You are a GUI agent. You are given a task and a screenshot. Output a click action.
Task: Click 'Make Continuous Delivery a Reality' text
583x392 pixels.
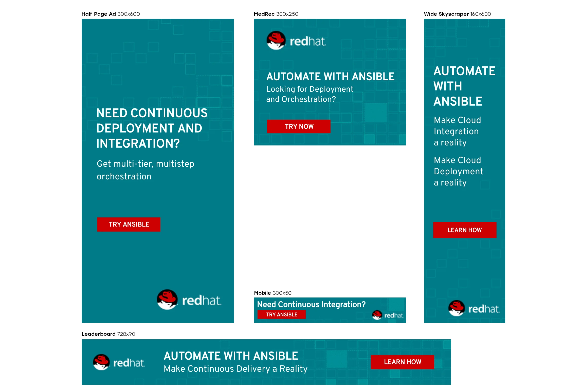235,369
